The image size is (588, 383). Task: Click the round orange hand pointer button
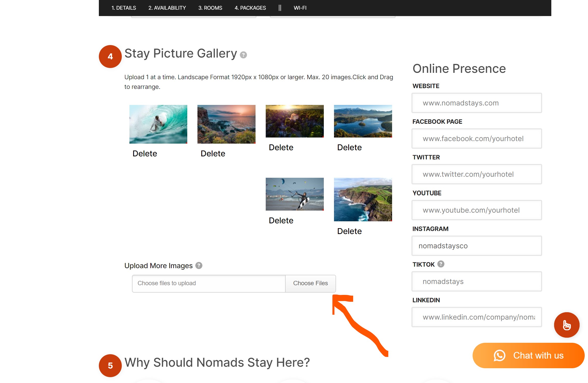coord(567,325)
